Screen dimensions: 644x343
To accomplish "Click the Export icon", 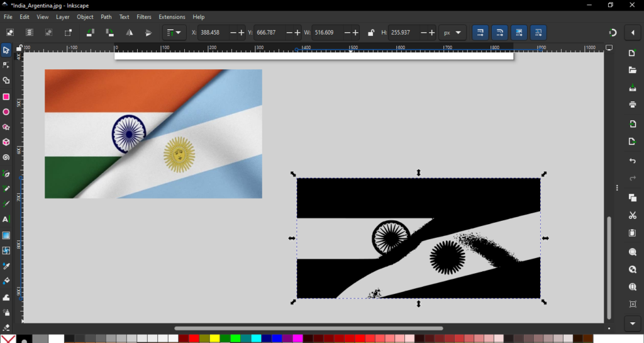I will click(633, 142).
